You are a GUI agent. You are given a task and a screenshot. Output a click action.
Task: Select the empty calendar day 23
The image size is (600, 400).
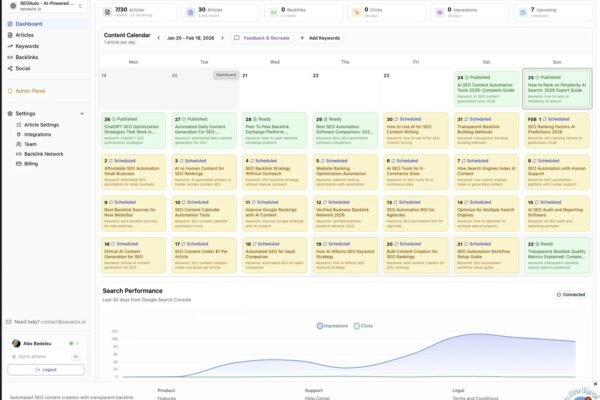coord(416,89)
